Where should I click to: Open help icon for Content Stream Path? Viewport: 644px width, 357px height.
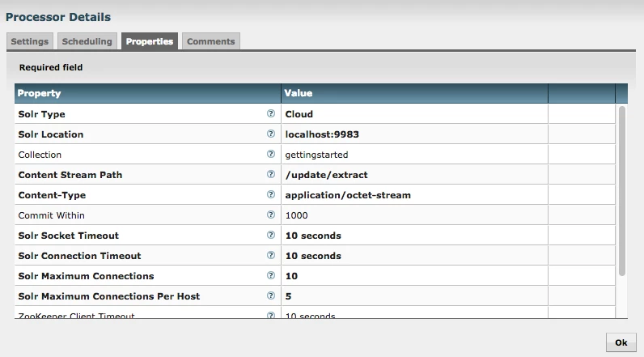271,174
